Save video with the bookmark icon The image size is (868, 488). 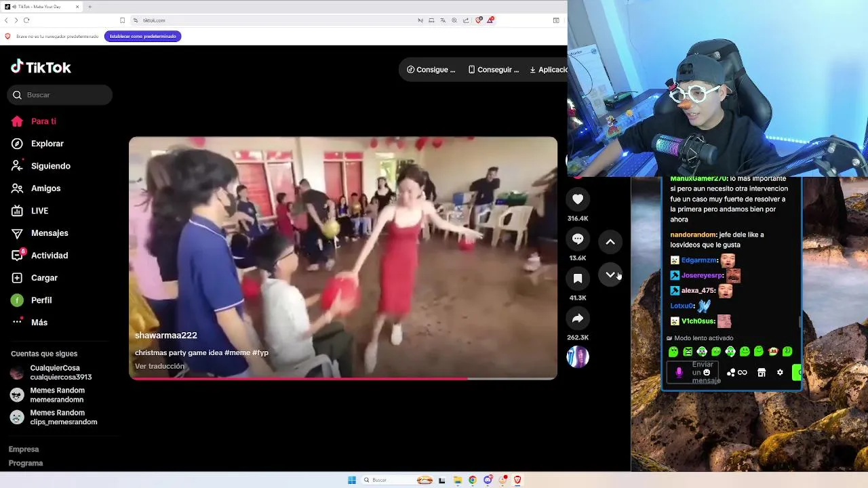(578, 279)
